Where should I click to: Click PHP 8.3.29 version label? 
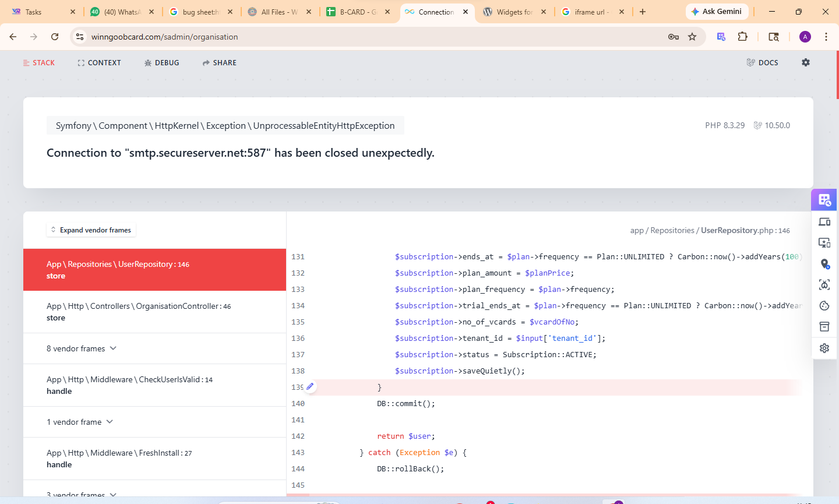pyautogui.click(x=725, y=125)
